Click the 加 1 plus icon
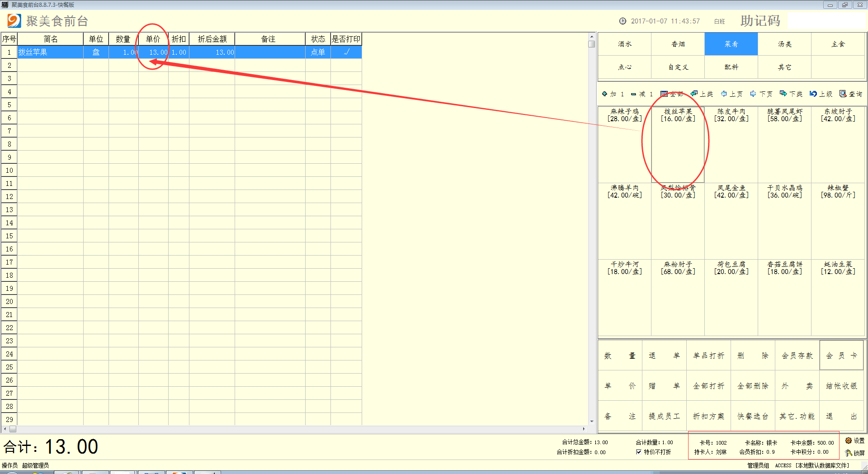 click(x=604, y=94)
